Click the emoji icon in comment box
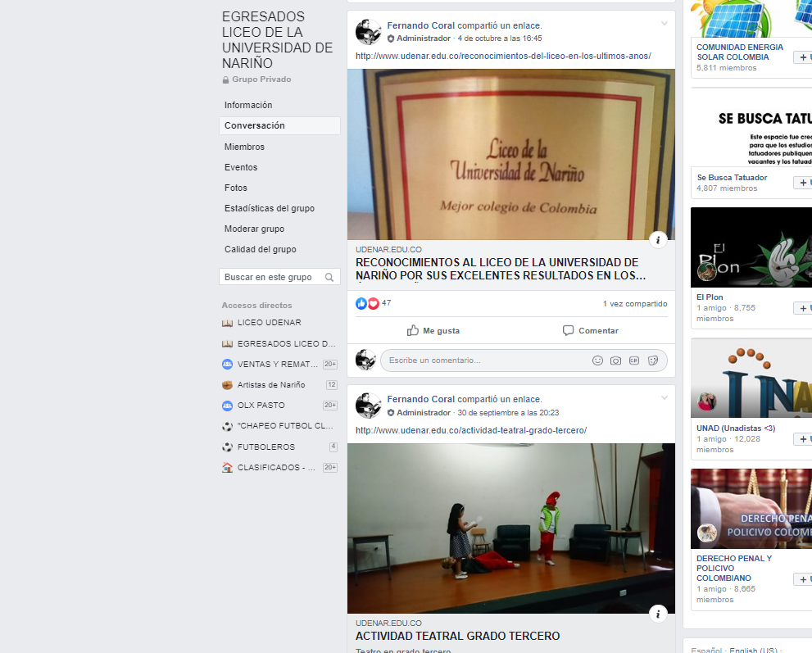812x653 pixels. coord(597,361)
